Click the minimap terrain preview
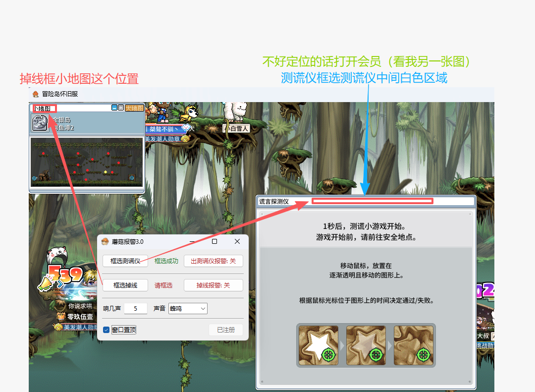Viewport: 535px width, 392px height. click(x=87, y=162)
